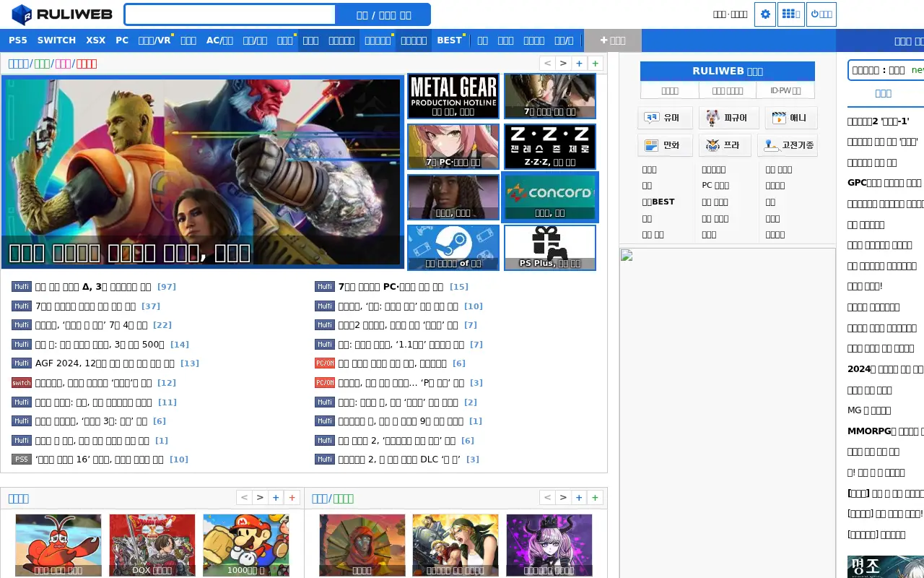The width and height of the screenshot is (924, 578).
Task: Select the PS5 tab in the navigation bar
Action: pos(18,40)
